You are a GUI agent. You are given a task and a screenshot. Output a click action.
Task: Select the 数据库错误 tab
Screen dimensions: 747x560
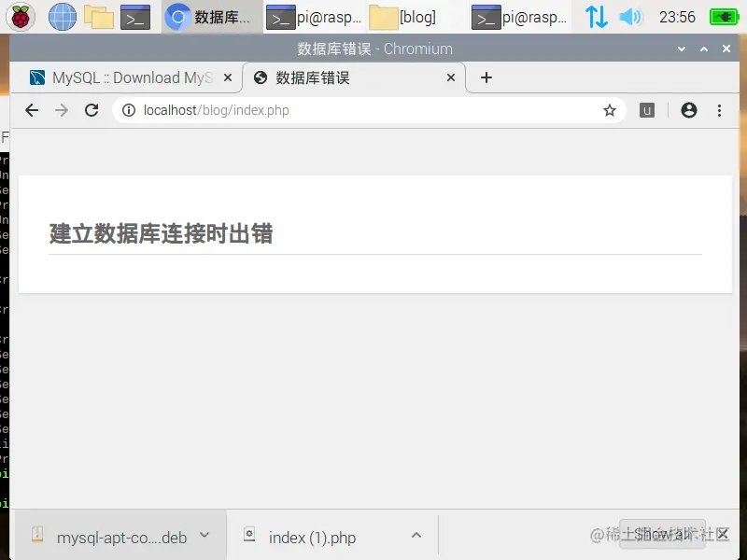click(x=353, y=77)
